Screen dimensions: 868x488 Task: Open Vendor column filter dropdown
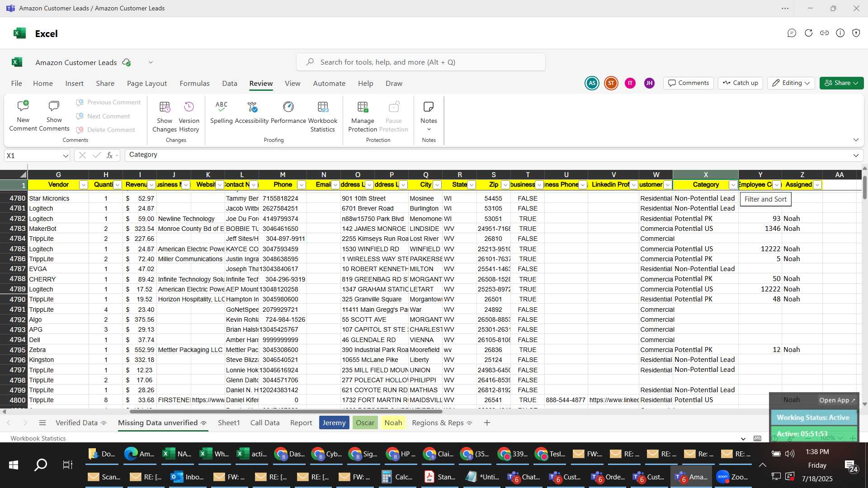point(84,185)
